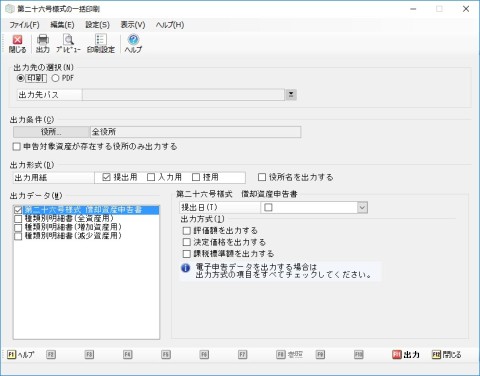Click the 役所... button
The image size is (480, 376).
(x=51, y=132)
